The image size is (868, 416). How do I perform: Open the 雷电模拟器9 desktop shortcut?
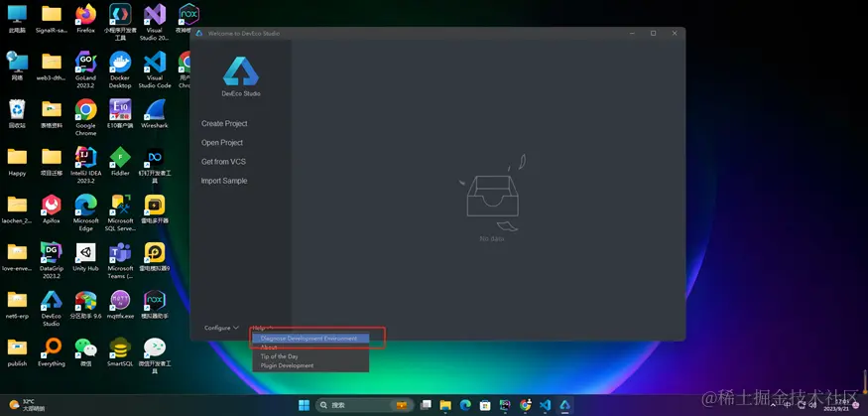click(x=155, y=257)
